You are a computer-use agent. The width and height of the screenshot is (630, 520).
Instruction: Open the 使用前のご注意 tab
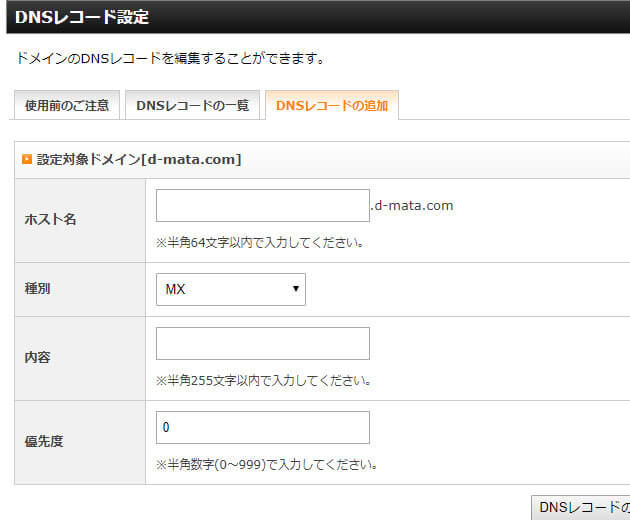(67, 105)
